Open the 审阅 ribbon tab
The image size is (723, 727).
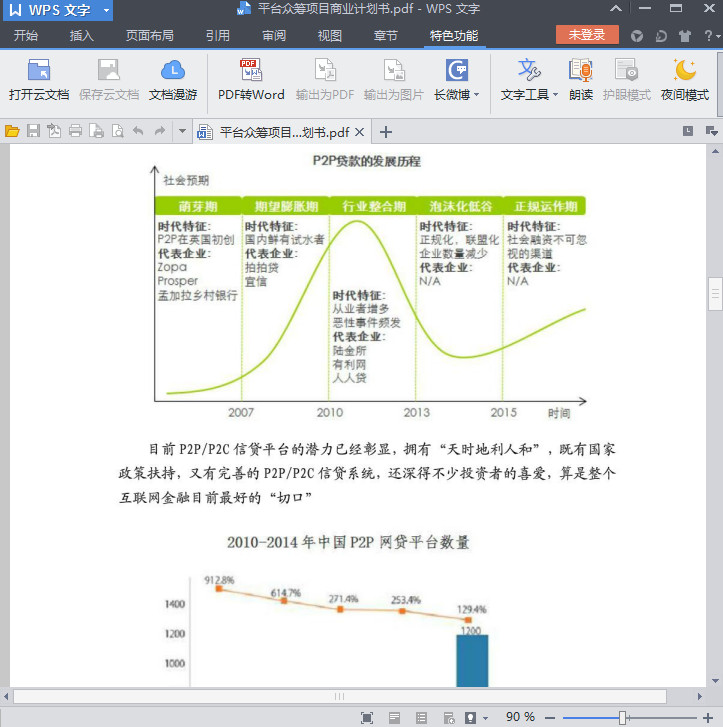tap(274, 36)
